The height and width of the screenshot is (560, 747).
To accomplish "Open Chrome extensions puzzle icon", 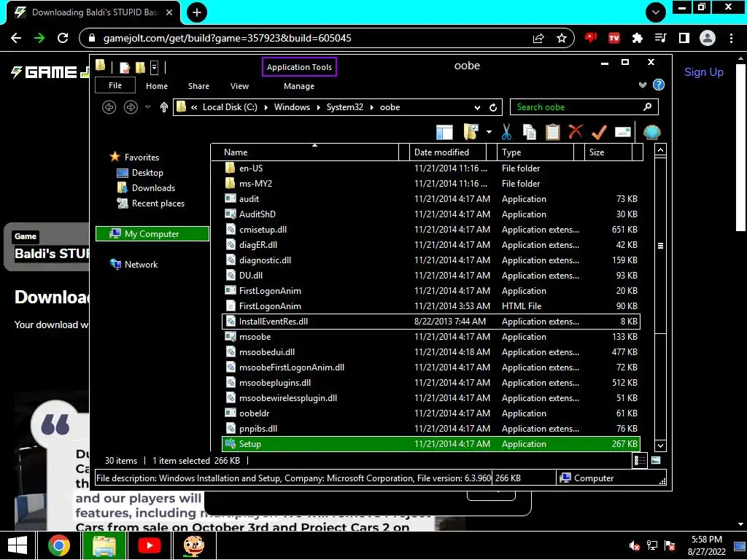I will tap(637, 38).
